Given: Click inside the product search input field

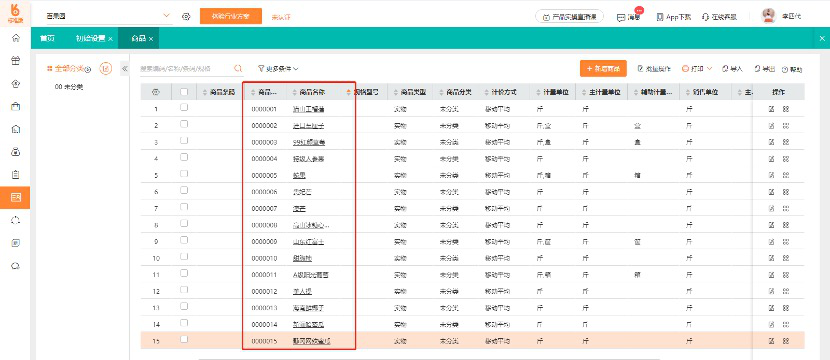Looking at the screenshot, I should click(185, 69).
